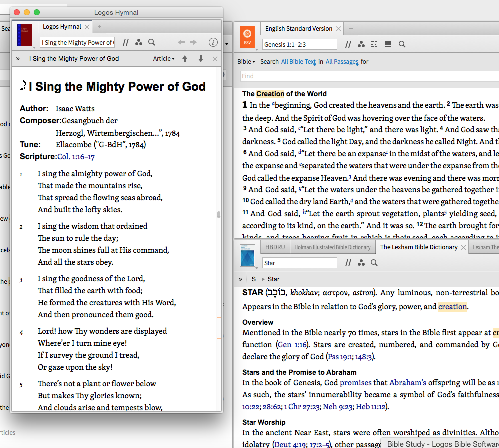Open the Pss 19:1 reference link
499x448 pixels.
340,357
